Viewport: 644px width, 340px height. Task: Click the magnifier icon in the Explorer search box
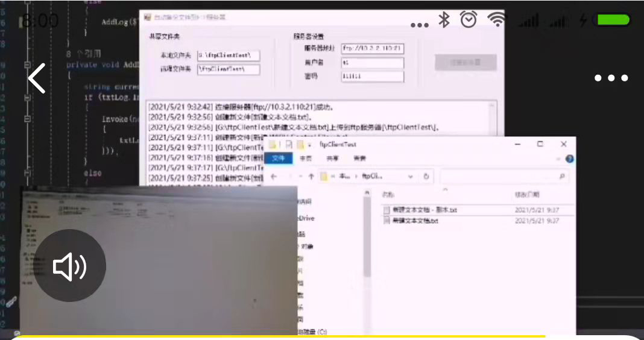coord(562,177)
